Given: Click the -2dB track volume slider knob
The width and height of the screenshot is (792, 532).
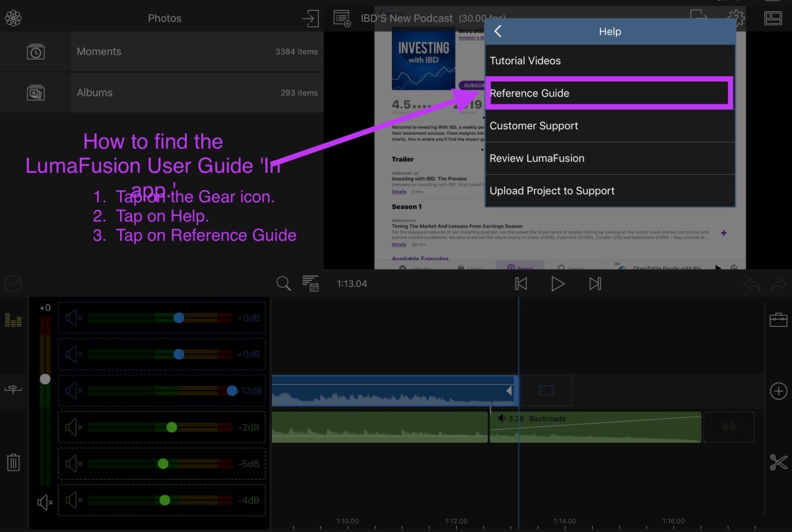Looking at the screenshot, I should click(x=172, y=427).
